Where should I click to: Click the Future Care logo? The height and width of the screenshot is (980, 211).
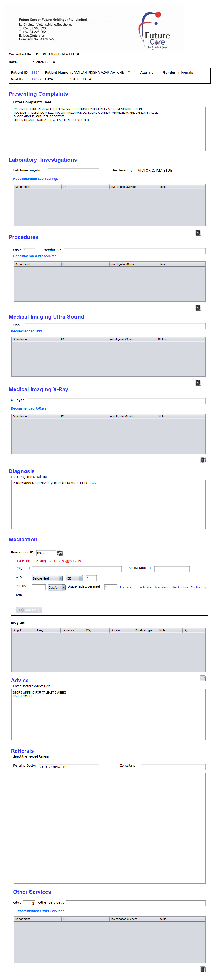pos(155,30)
